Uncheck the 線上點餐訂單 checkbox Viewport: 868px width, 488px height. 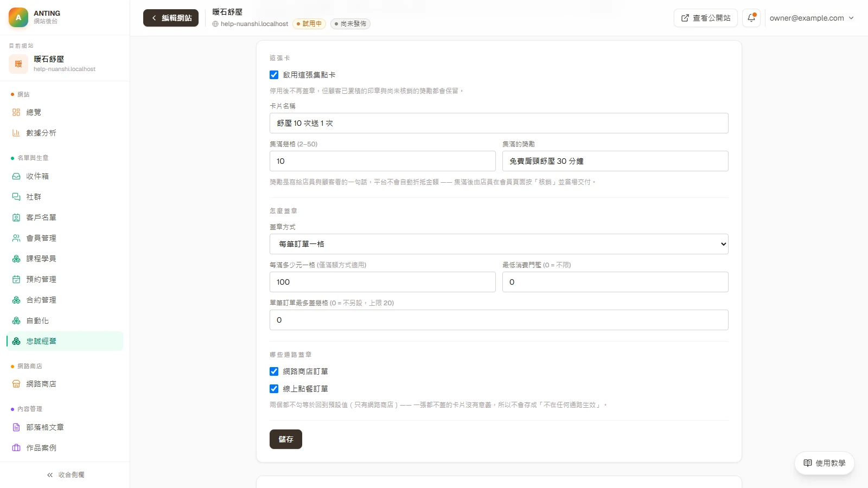274,389
